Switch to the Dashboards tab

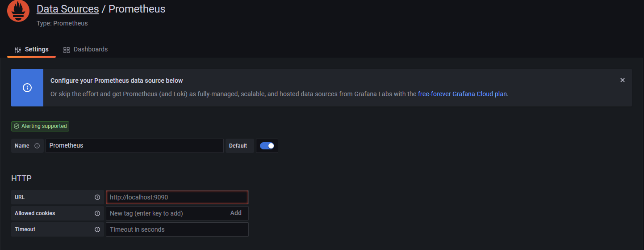click(x=85, y=49)
